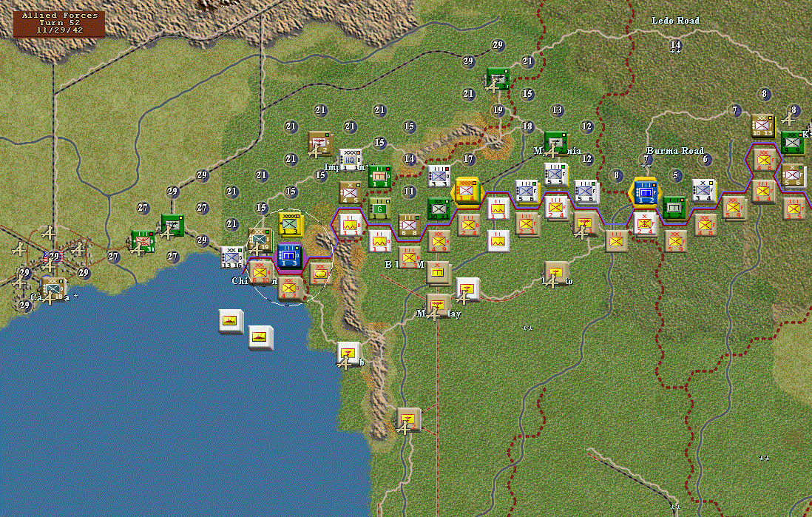
Task: Click the Japanese III infantry marked 2-3 D
Action: tap(409, 257)
